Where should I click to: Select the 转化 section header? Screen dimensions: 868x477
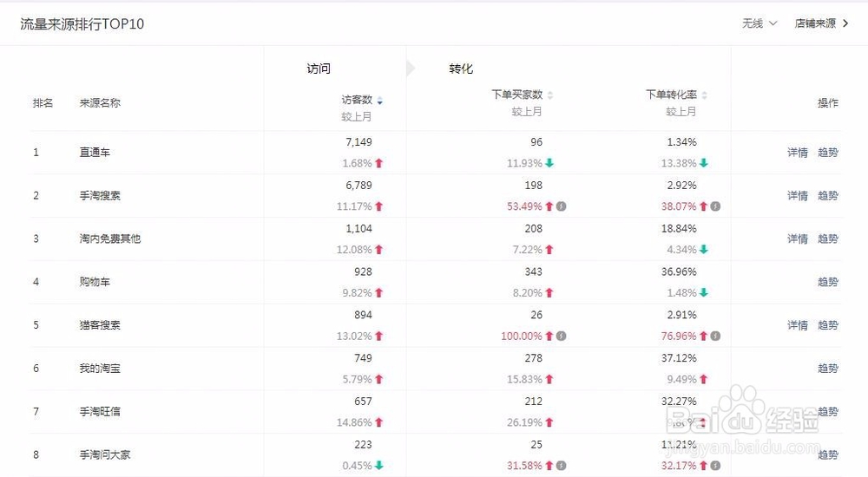pyautogui.click(x=461, y=69)
